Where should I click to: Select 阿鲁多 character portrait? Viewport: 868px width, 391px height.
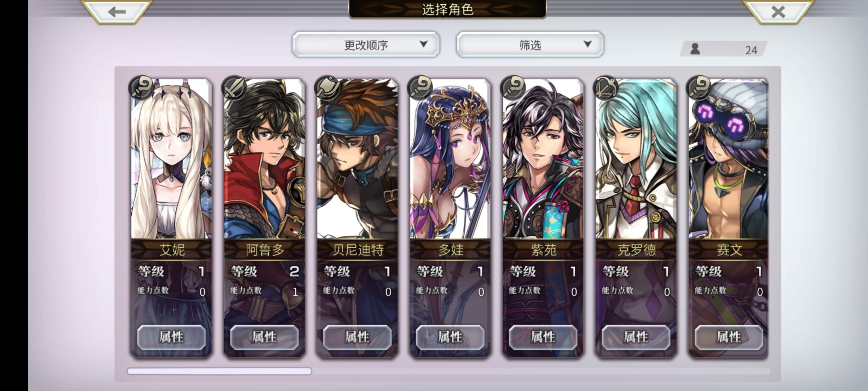(x=264, y=159)
